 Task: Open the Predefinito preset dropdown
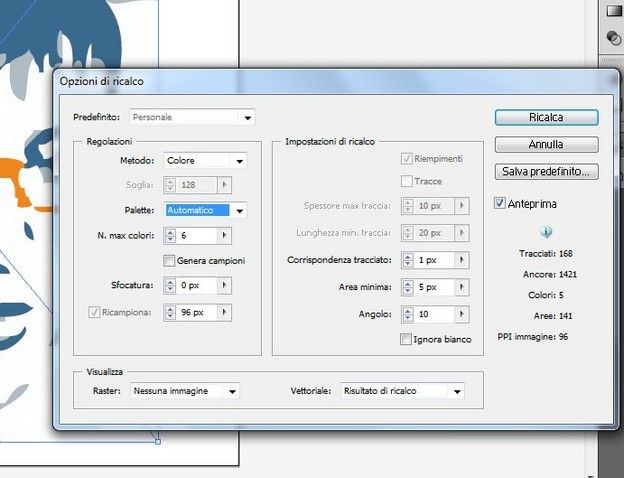click(247, 118)
